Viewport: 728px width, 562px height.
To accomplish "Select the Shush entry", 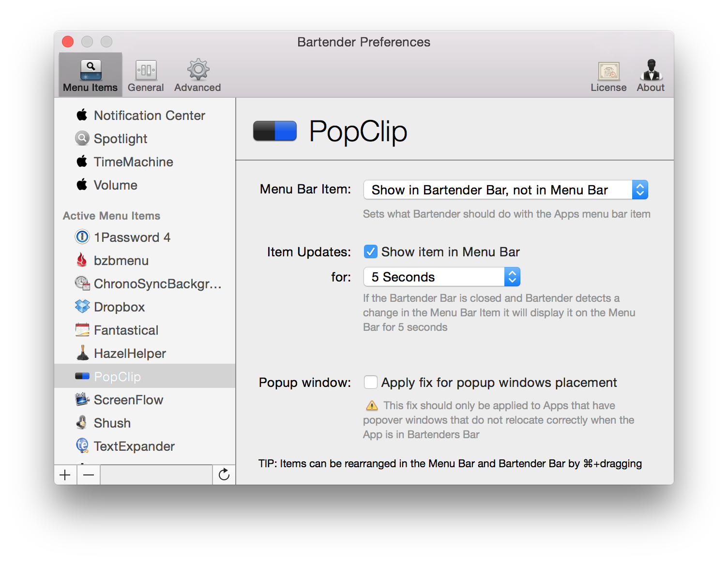I will point(145,423).
